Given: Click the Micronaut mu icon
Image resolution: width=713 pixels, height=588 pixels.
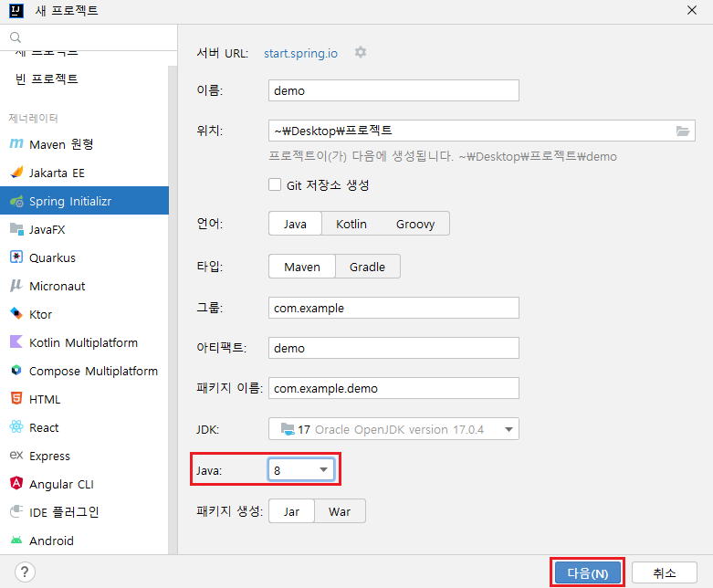Looking at the screenshot, I should [x=16, y=286].
